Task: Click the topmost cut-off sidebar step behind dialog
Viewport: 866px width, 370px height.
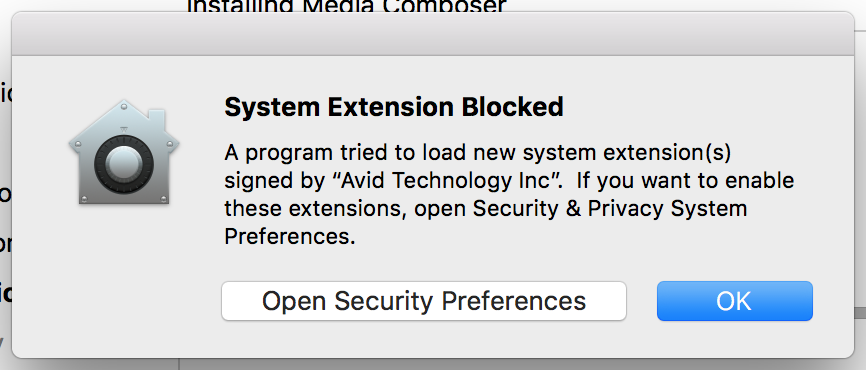Action: click(x=6, y=94)
